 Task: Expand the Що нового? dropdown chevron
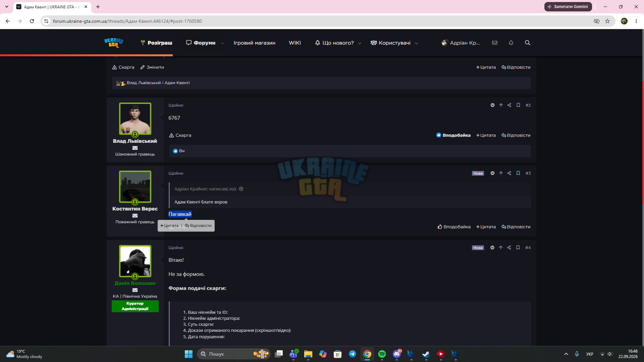[360, 43]
